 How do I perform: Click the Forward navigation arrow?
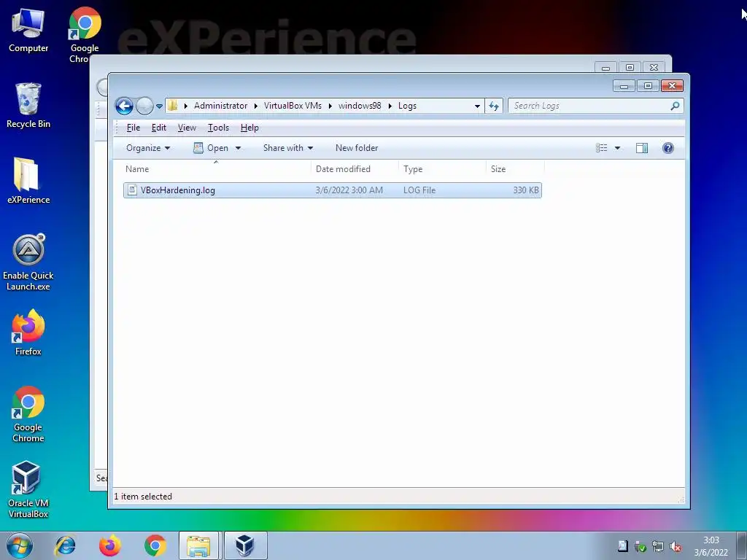tap(145, 106)
